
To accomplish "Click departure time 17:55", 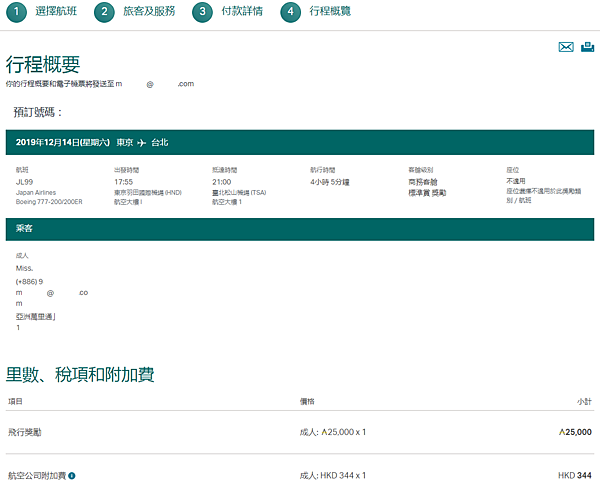I will [x=124, y=182].
